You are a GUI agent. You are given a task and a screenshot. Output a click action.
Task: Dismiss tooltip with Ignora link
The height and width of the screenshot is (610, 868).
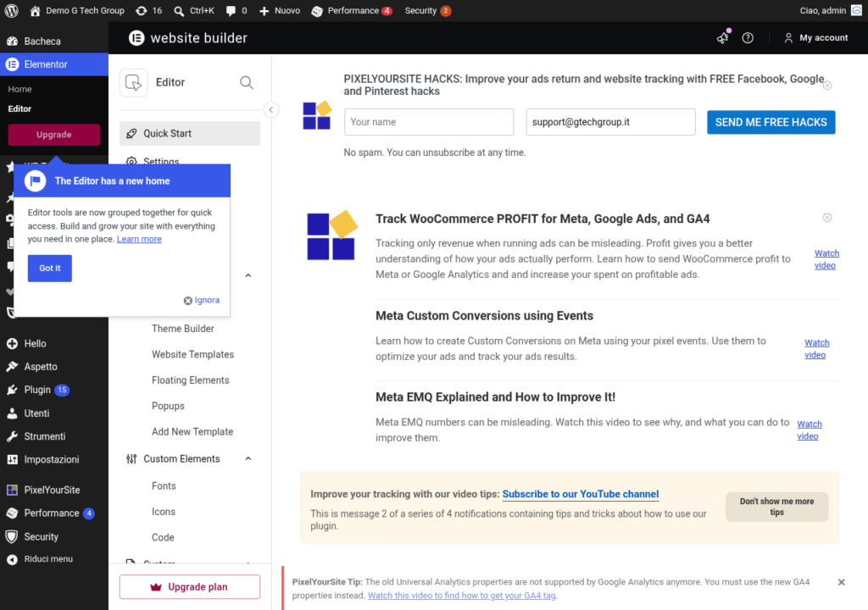pos(202,300)
